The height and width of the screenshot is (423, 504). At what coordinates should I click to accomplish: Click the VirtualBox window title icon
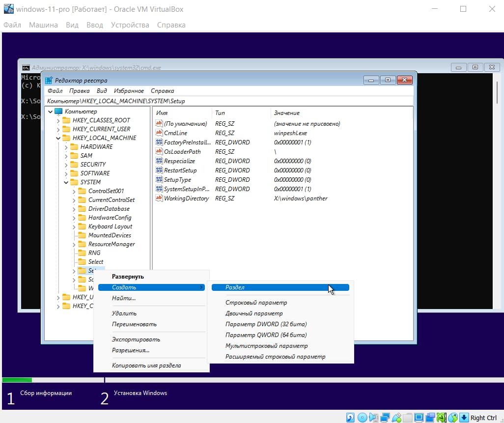point(9,9)
